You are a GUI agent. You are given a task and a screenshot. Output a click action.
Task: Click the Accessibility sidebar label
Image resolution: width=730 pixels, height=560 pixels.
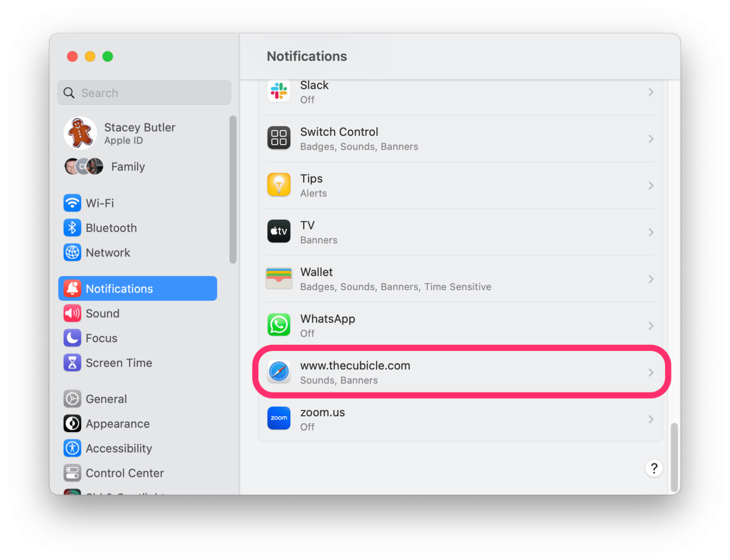point(119,448)
